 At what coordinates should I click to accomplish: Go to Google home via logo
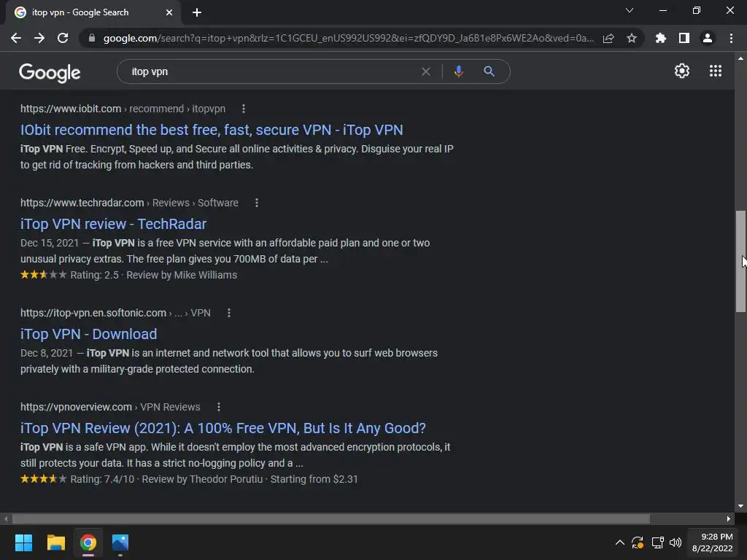click(x=50, y=72)
